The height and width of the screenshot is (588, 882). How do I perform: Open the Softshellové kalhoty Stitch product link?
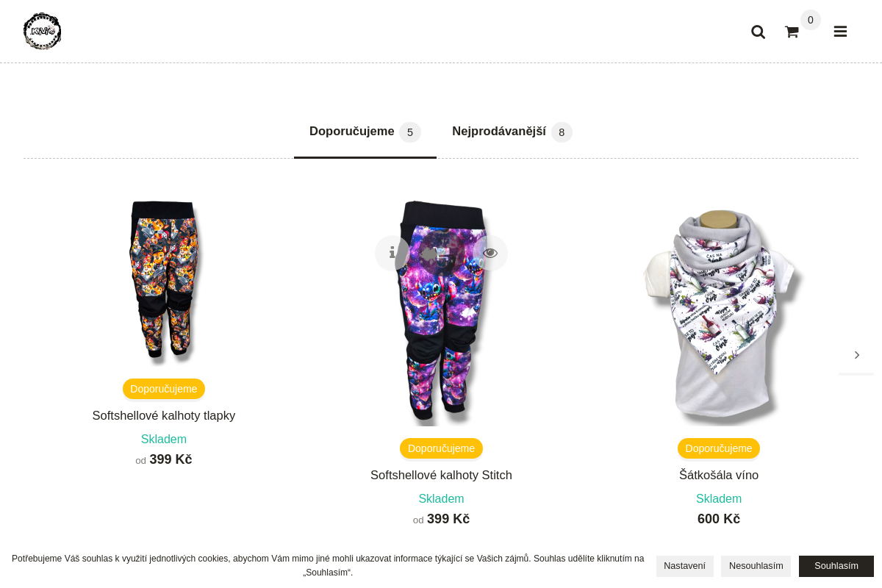[x=441, y=475]
